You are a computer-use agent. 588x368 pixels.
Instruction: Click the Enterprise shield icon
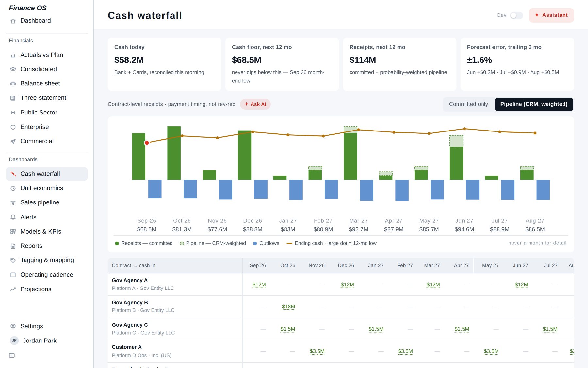tap(13, 127)
